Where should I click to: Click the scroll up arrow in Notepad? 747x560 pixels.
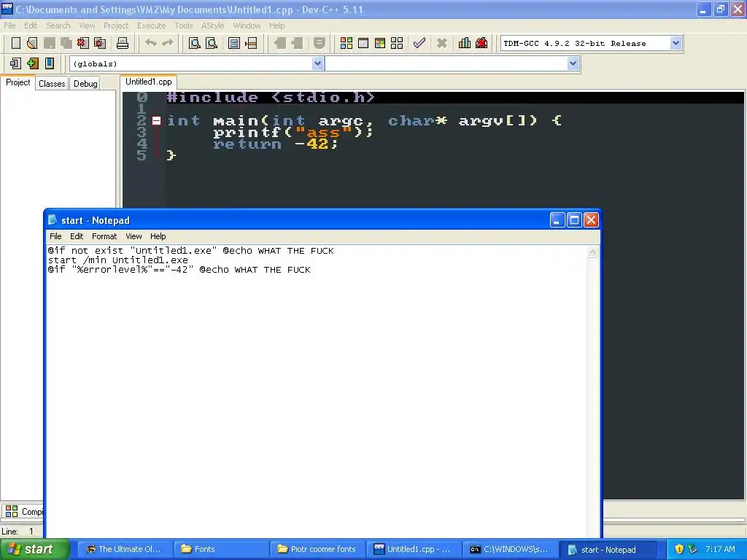click(592, 252)
